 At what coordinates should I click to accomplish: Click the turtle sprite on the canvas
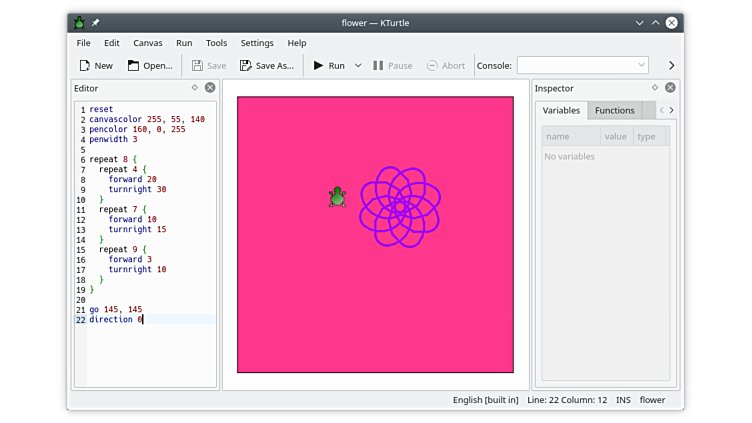337,197
